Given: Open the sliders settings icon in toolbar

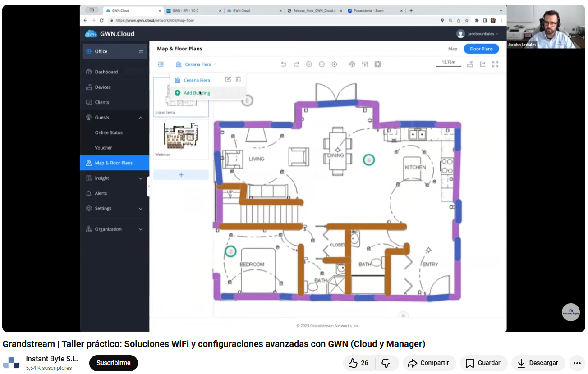Looking at the screenshot, I should coord(365,64).
